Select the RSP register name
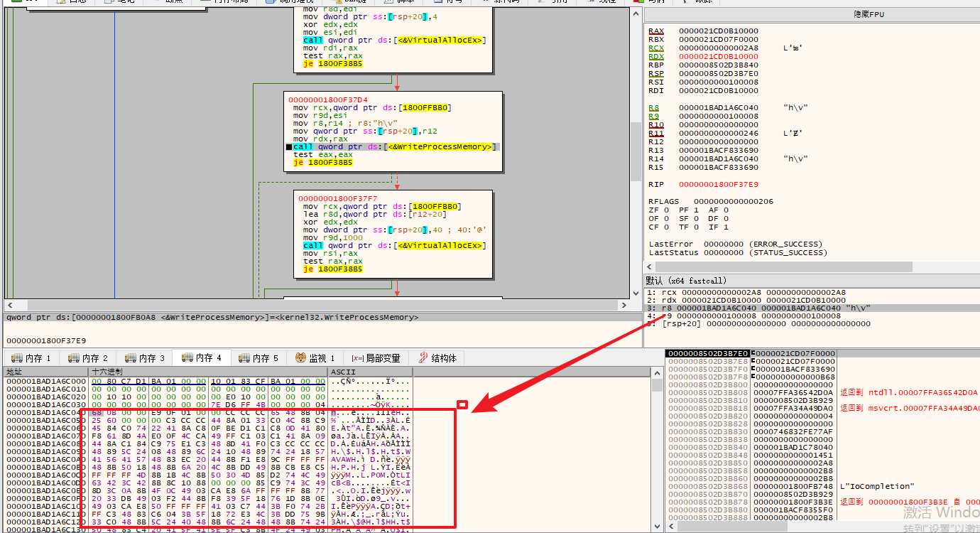This screenshot has height=533, width=980. (656, 74)
